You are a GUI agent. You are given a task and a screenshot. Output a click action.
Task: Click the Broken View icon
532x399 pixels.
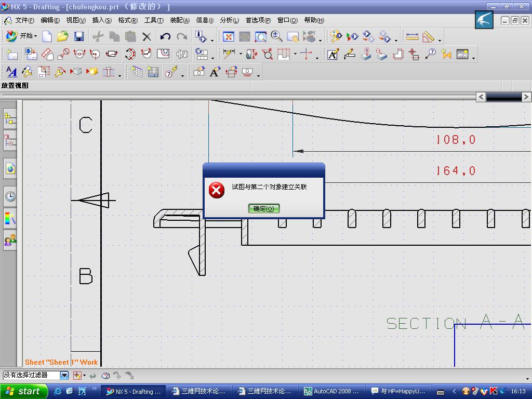coord(182,54)
